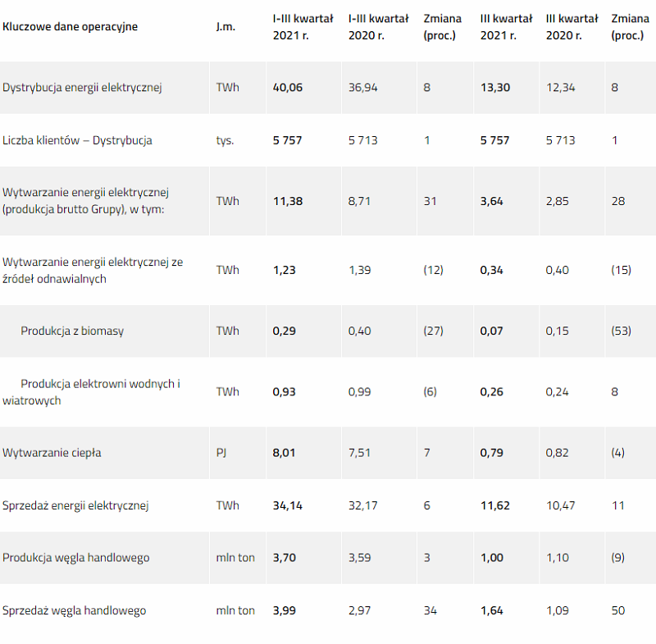The width and height of the screenshot is (656, 644).
Task: Click the 'PJ' unit cell for heat
Action: tap(221, 453)
